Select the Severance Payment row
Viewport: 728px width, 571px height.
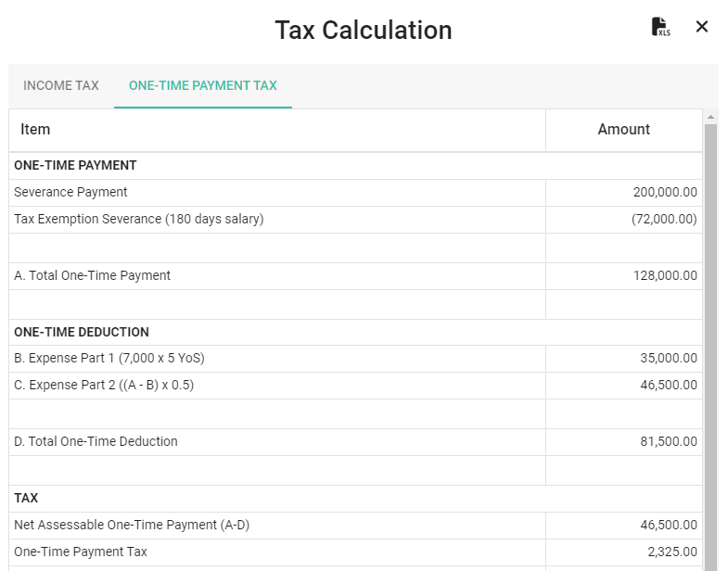355,193
